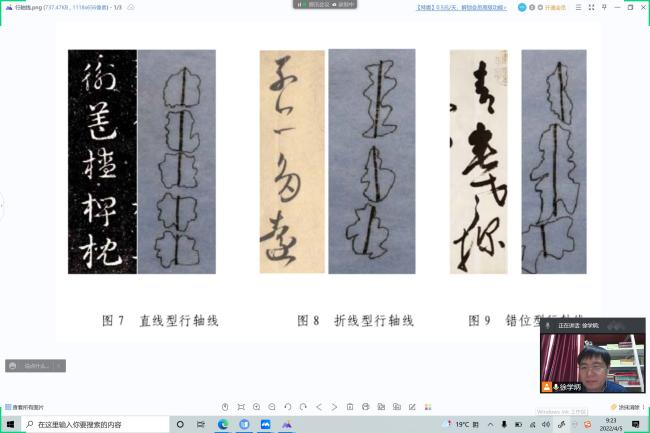Zoom out using the magnifier minus icon
The height and width of the screenshot is (433, 650).
click(x=272, y=407)
